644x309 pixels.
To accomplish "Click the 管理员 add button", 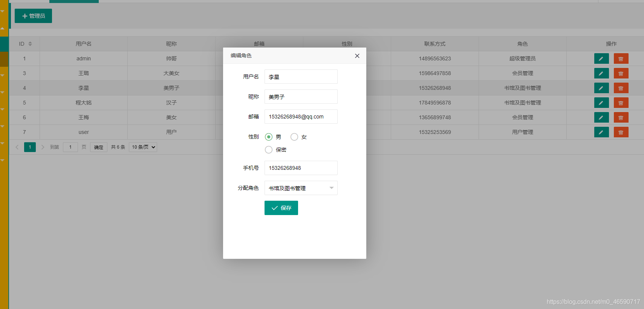I will (x=33, y=16).
